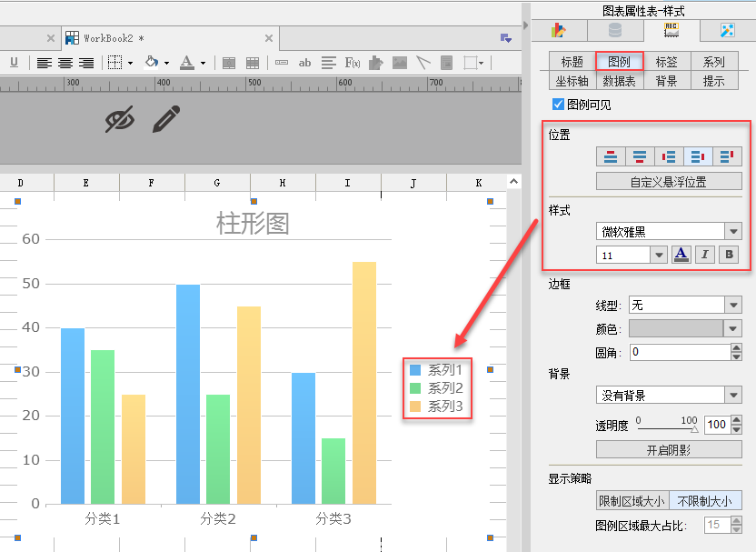Place legend at bottom position
Screen dimensions: 756x552
pyautogui.click(x=640, y=156)
